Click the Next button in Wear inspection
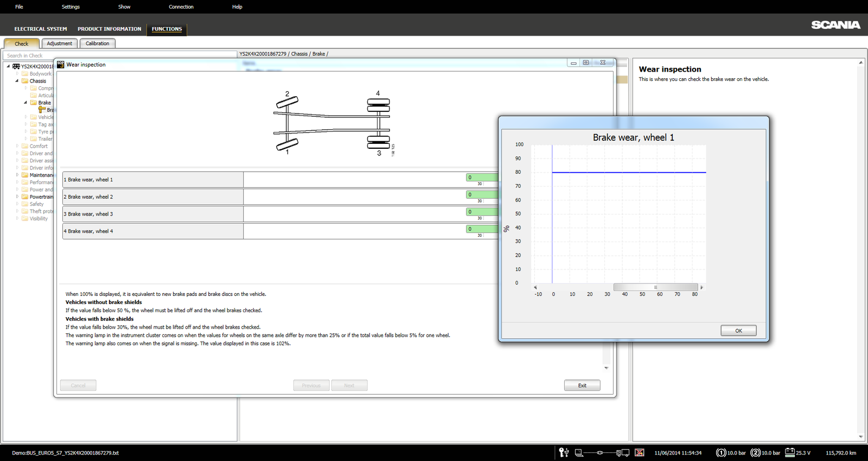Viewport: 868px width, 461px height. tap(349, 386)
